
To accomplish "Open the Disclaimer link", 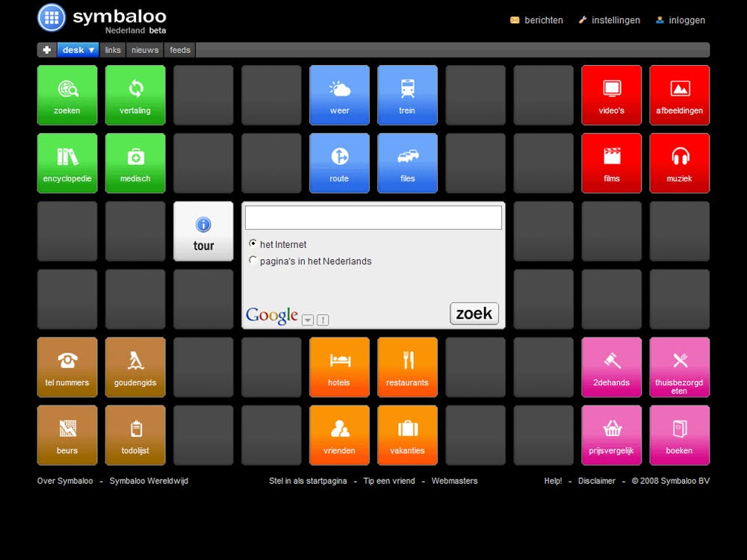I will tap(597, 481).
